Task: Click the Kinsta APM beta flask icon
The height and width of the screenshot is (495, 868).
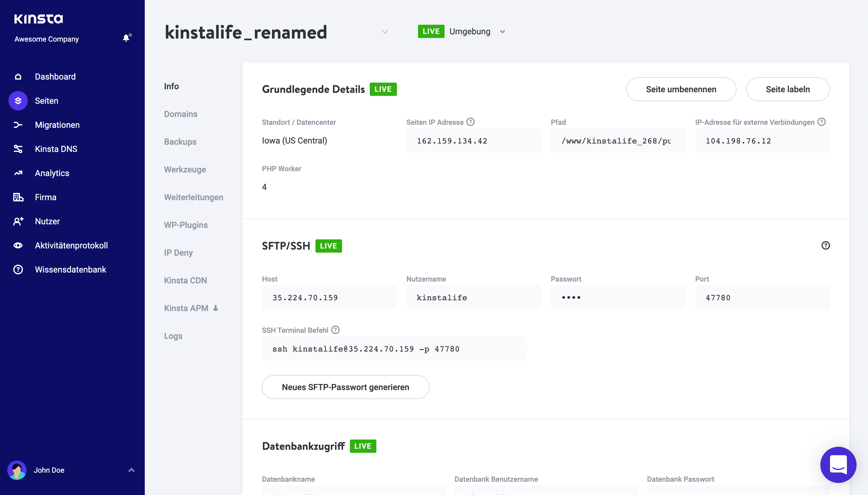Action: [x=215, y=308]
